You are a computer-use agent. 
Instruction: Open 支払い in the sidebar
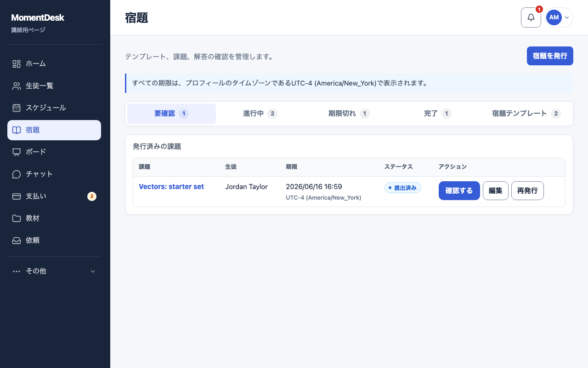(54, 196)
